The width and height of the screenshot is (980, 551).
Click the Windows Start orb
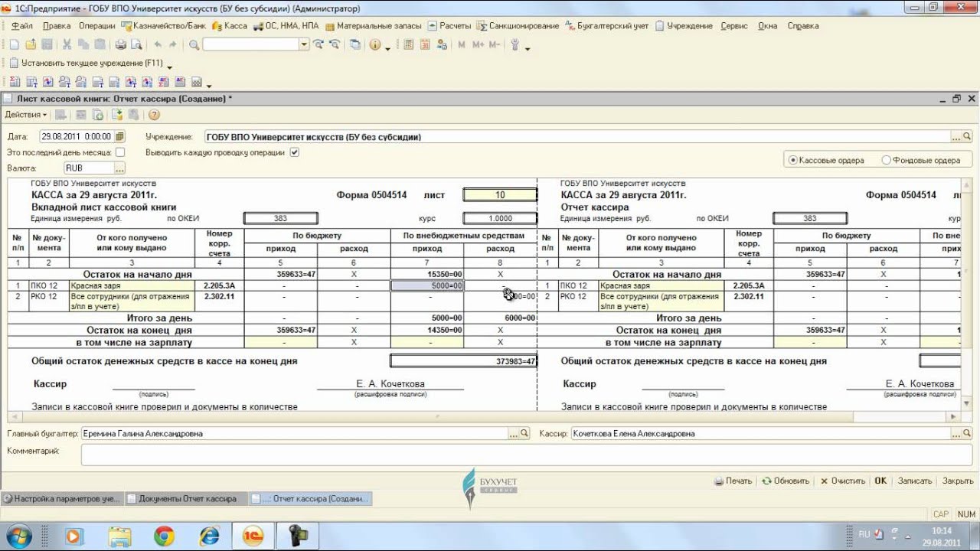tap(18, 535)
